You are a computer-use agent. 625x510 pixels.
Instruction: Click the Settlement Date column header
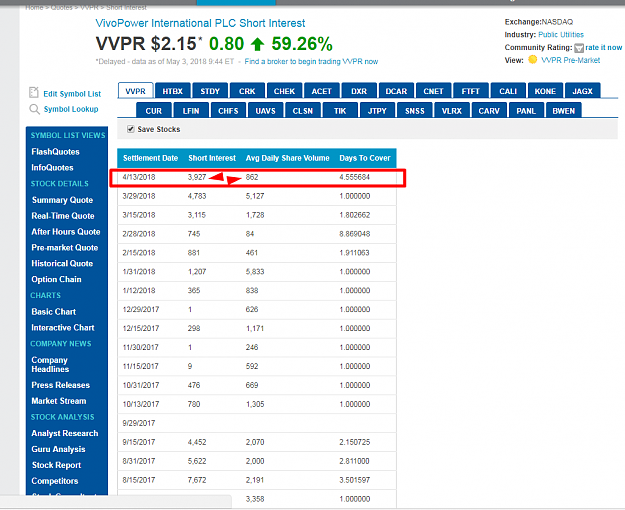150,158
